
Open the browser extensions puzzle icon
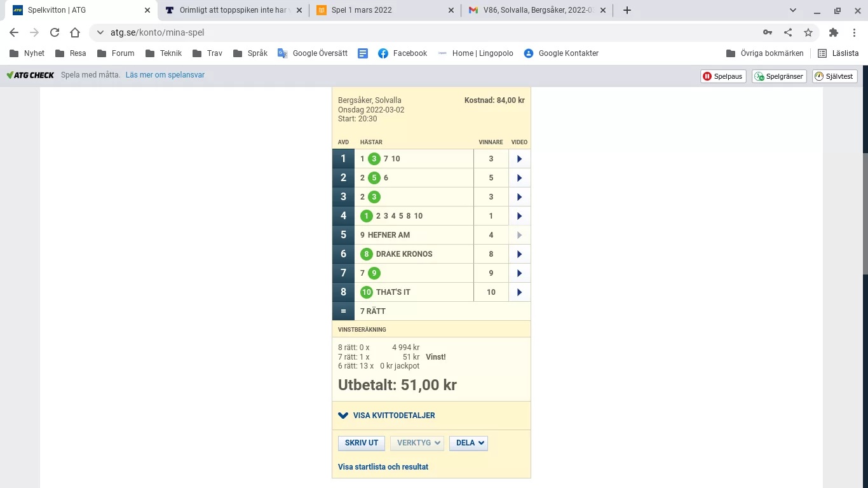pos(834,32)
